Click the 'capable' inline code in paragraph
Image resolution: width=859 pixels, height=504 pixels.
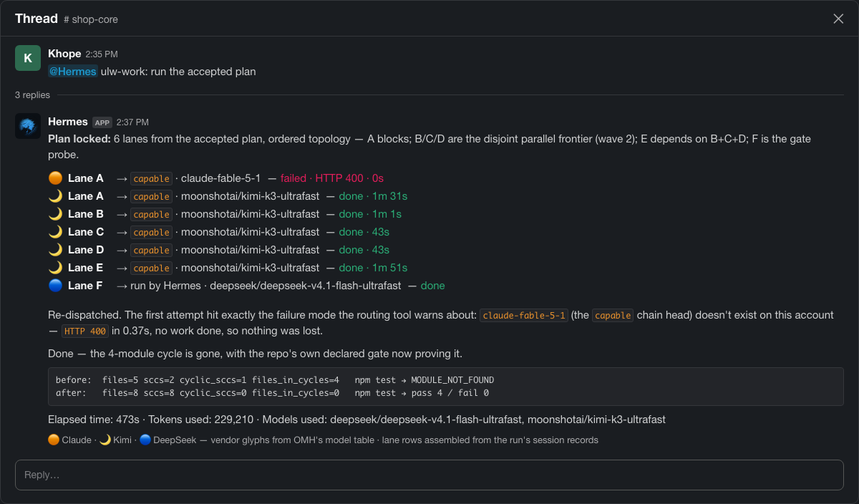613,315
